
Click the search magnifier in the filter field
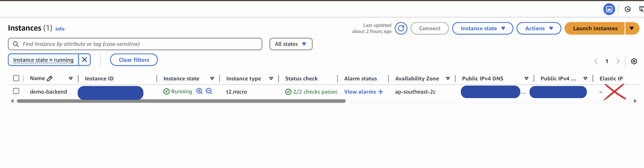click(15, 44)
